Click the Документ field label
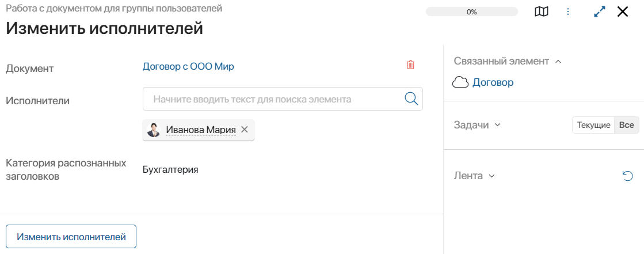The height and width of the screenshot is (254, 644). 29,69
